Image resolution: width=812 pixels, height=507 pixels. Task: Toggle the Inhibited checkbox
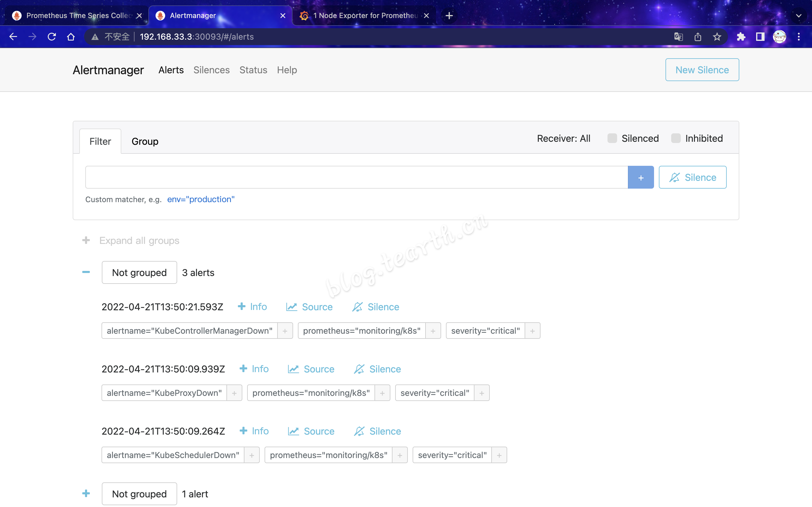676,138
